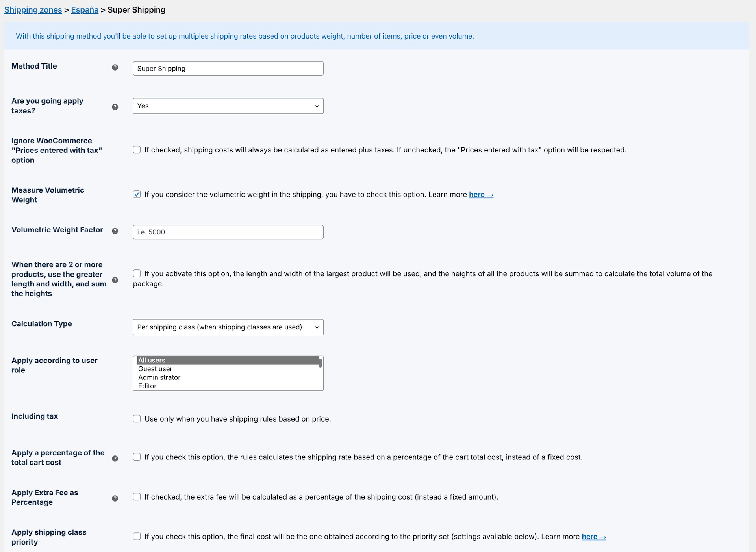This screenshot has height=552, width=756.
Task: Click help icon for greater length and width option
Action: 115,280
